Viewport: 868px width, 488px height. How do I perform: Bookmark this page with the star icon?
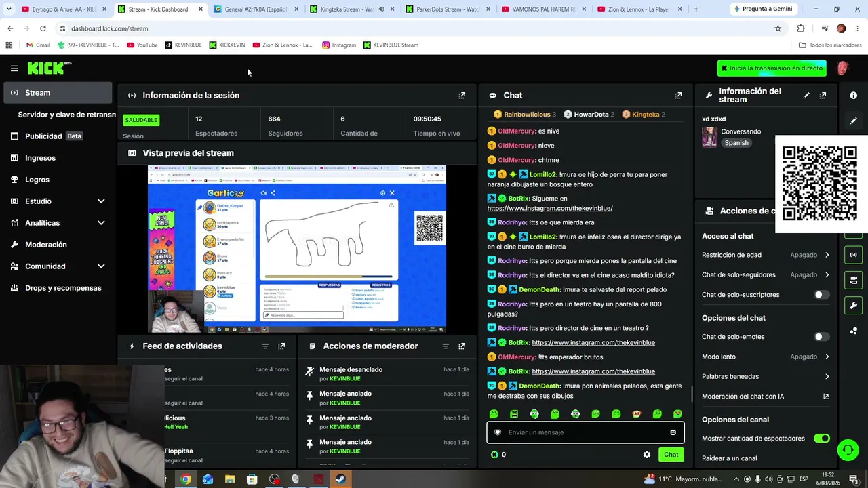[x=778, y=28]
